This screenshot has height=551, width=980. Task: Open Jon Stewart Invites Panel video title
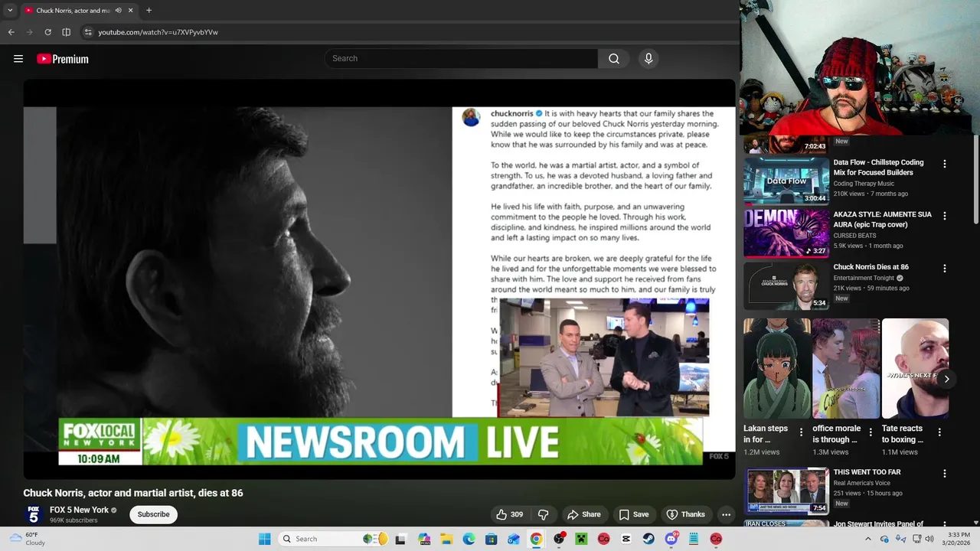pyautogui.click(x=878, y=524)
